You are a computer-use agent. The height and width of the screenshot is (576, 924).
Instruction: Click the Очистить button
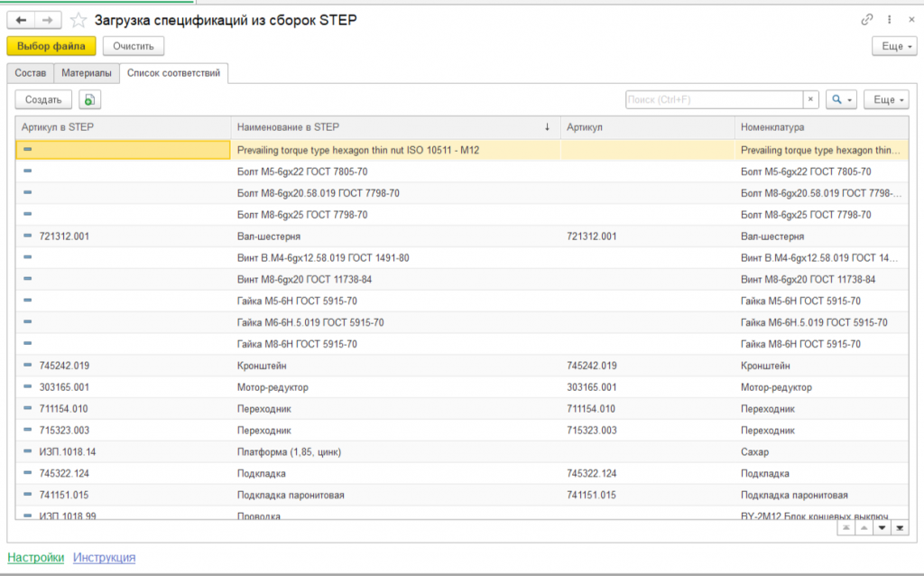click(x=134, y=46)
